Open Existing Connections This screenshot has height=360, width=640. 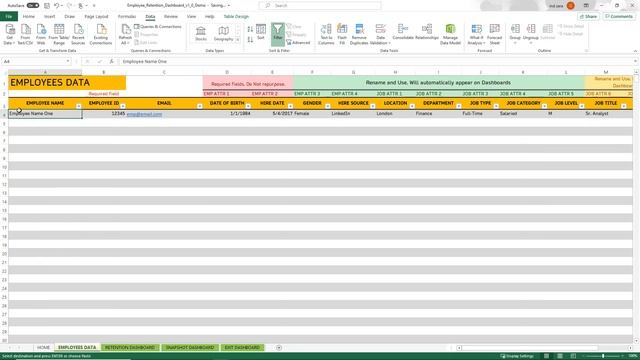click(x=101, y=34)
